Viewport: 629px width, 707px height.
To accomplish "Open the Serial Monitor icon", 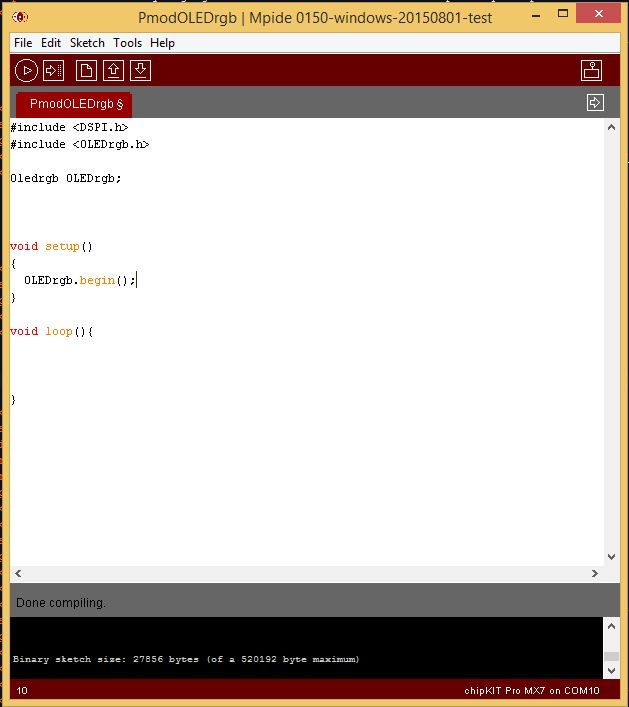I will point(591,71).
